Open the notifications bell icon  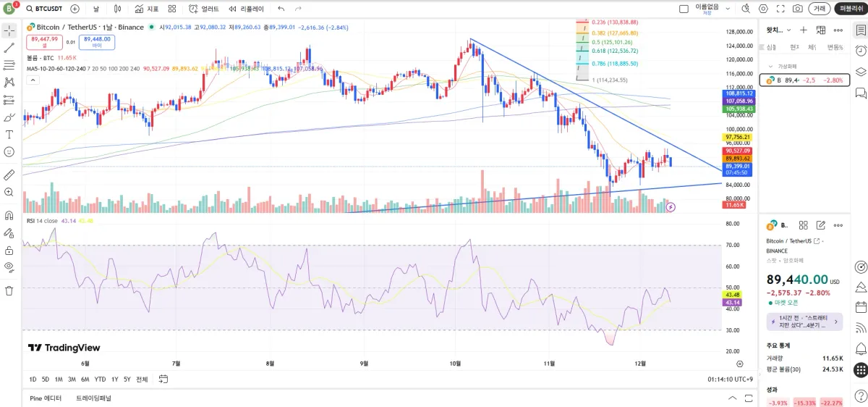(860, 348)
